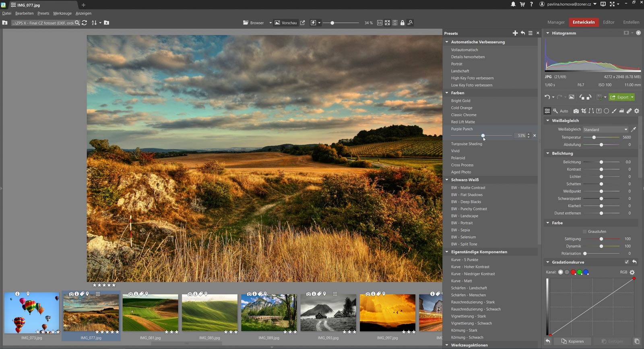Enable the Graustufen checkbox
The width and height of the screenshot is (644, 349).
[585, 232]
